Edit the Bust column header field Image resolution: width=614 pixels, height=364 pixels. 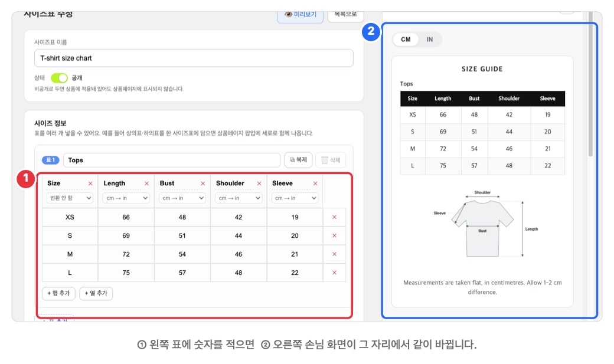point(178,183)
